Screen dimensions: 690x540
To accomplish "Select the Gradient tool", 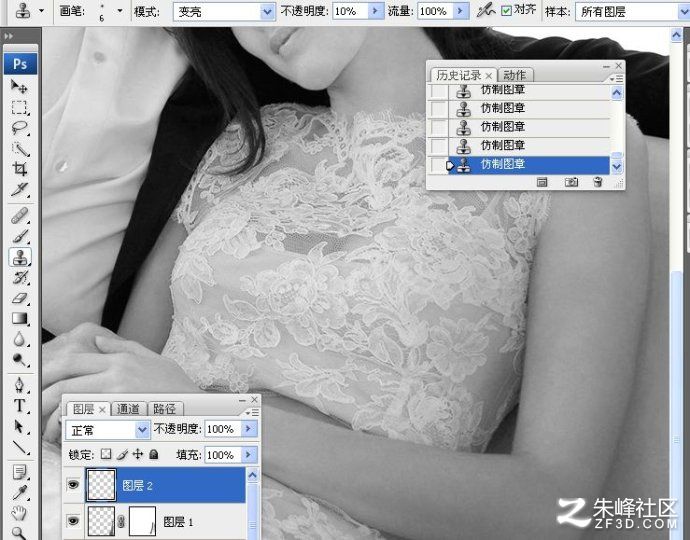I will click(x=19, y=319).
